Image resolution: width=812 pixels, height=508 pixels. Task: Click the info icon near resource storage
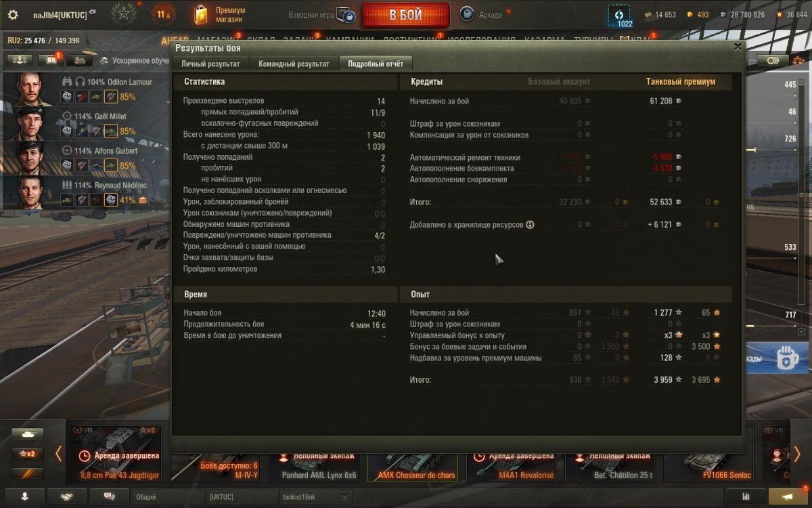530,225
